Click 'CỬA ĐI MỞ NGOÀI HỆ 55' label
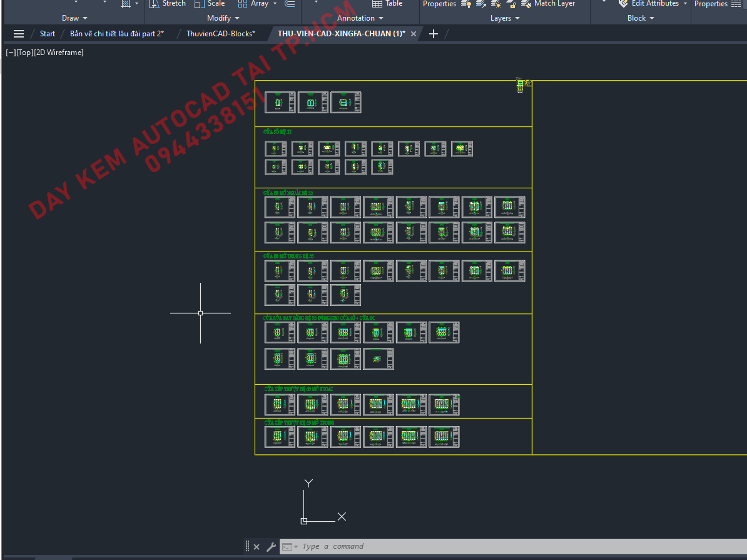Viewport: 747px width, 560px height. (x=288, y=193)
